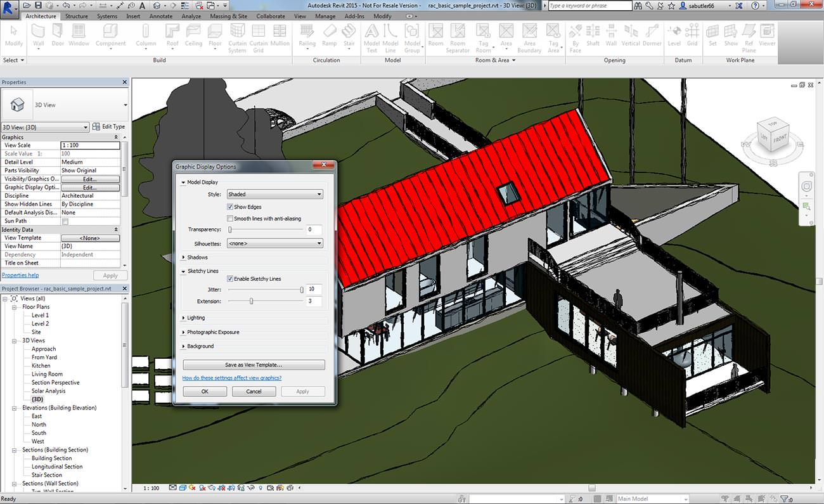Select the North elevation in Project Browser
This screenshot has height=504, width=824.
tap(39, 425)
